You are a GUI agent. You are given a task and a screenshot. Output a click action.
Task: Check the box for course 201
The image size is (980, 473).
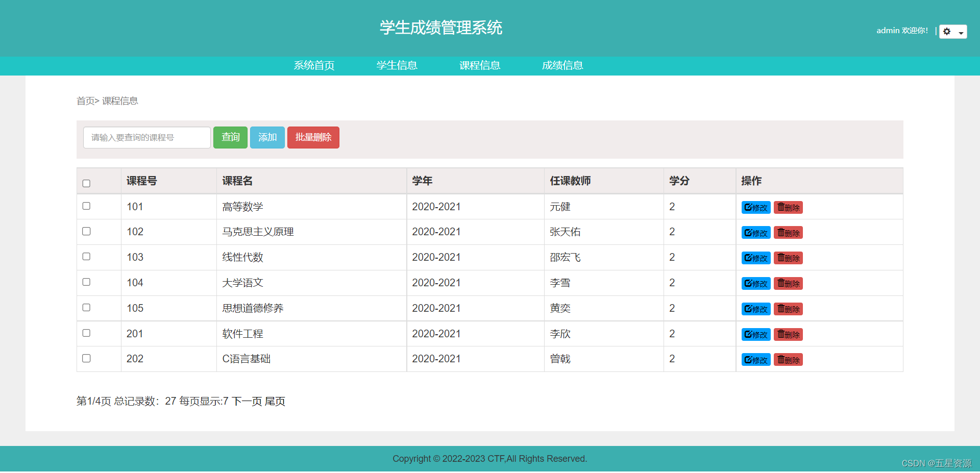[x=86, y=333]
